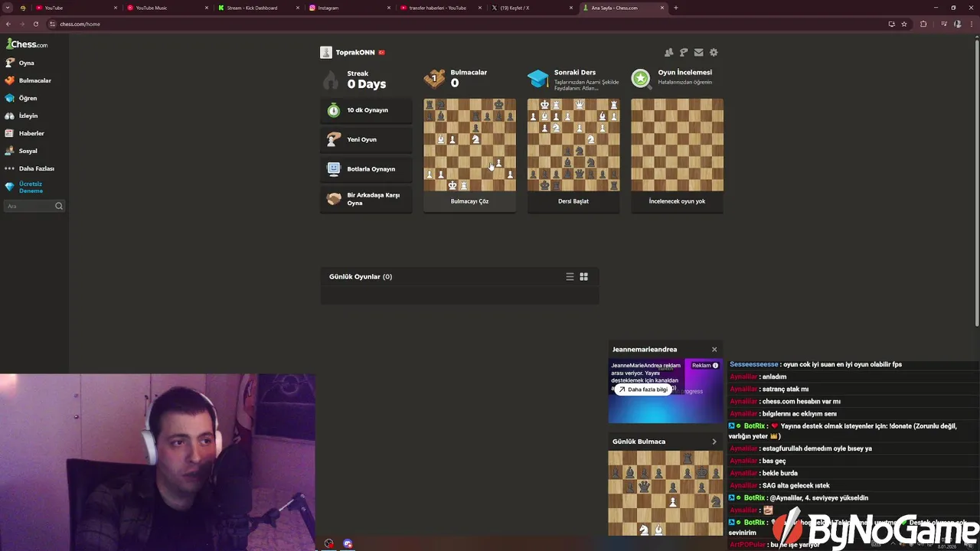Open the friends icon near username row
This screenshot has height=551, width=980.
668,52
